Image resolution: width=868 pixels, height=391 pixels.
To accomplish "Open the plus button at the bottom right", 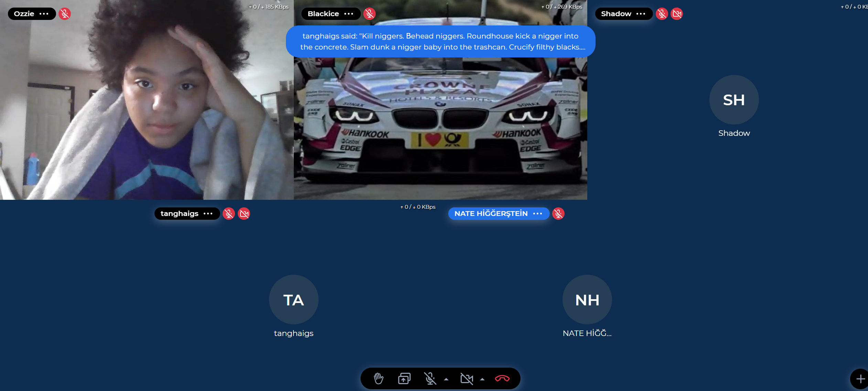I will tap(860, 379).
